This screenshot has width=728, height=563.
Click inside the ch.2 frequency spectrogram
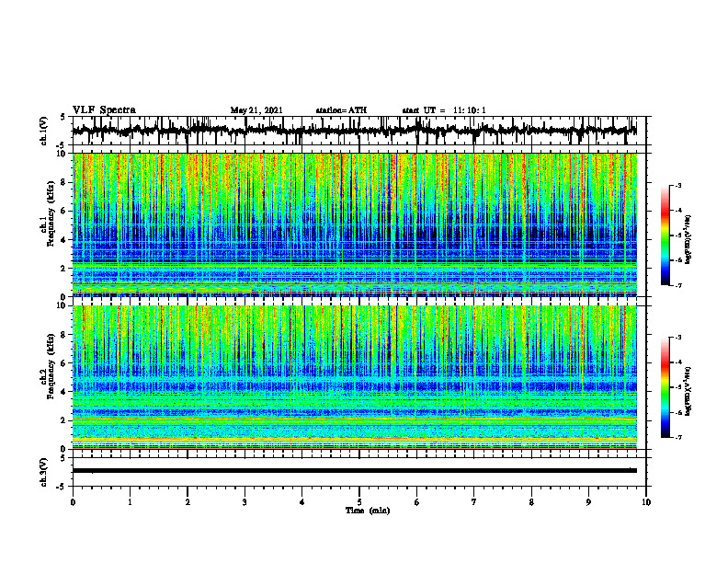coord(354,377)
